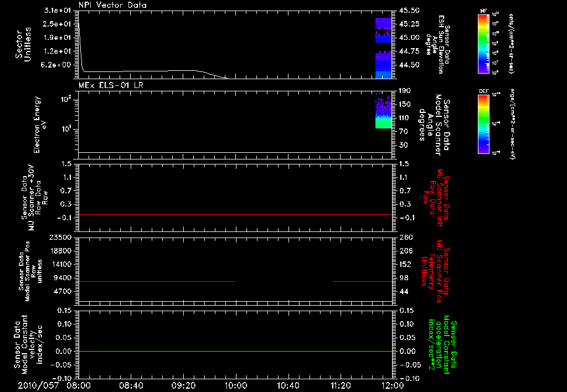The width and height of the screenshot is (567, 392).
Task: Click the '23500' Scanner Pos tick label
Action: (x=60, y=238)
